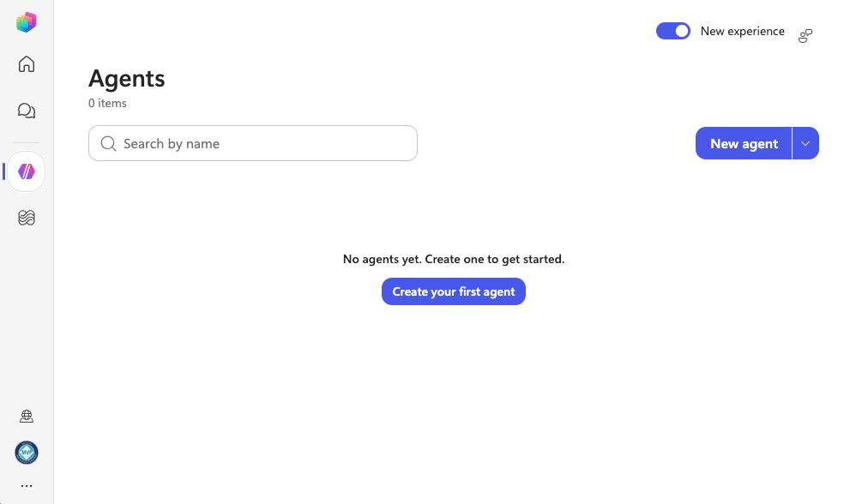850x504 pixels.
Task: Open the three-dot more options menu
Action: (26, 486)
